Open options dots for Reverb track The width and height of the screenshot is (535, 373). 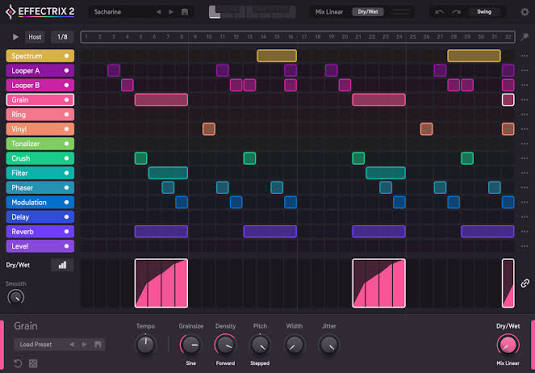pyautogui.click(x=524, y=231)
